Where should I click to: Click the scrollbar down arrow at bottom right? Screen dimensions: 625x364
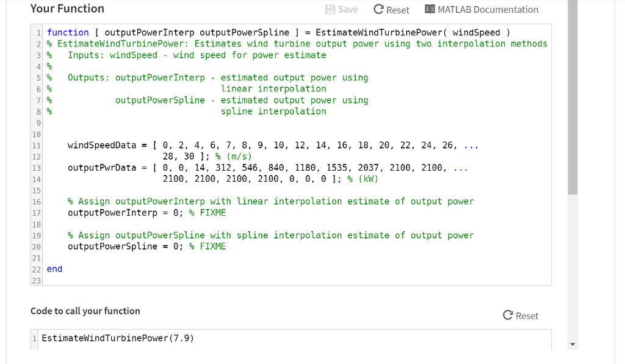(x=573, y=344)
